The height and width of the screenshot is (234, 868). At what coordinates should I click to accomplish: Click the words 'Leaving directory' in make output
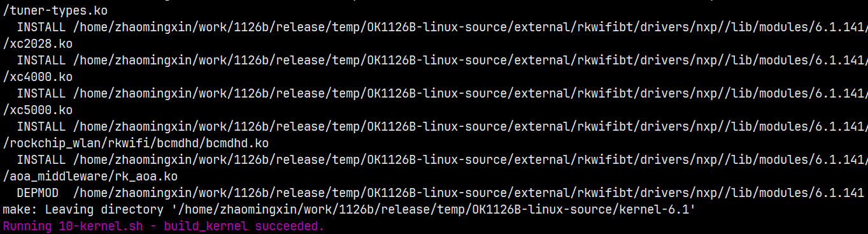pyautogui.click(x=104, y=210)
